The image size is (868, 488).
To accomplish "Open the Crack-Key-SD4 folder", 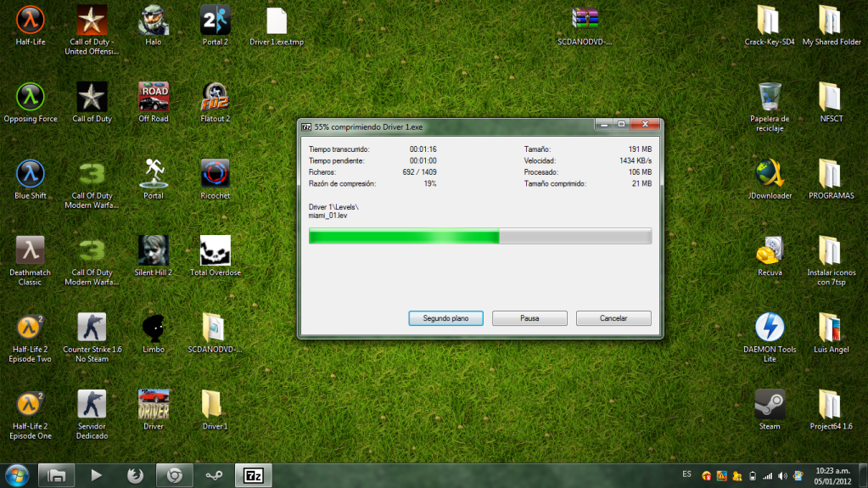I will pos(769,25).
